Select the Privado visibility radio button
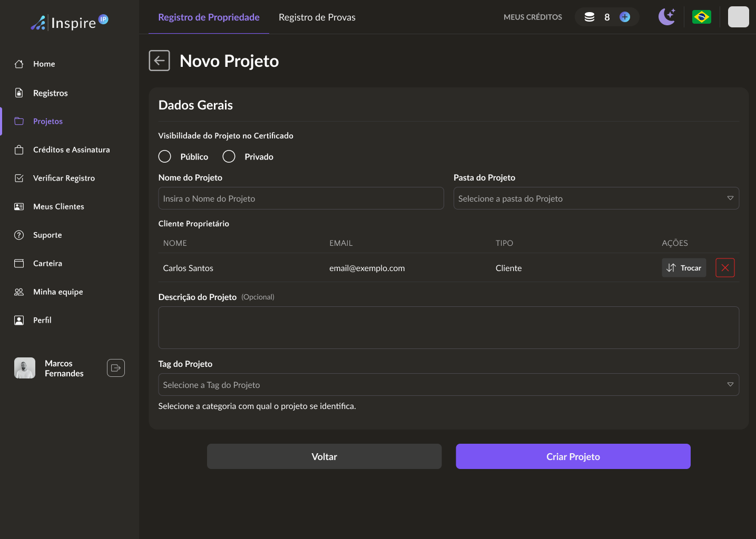756x539 pixels. tap(229, 157)
